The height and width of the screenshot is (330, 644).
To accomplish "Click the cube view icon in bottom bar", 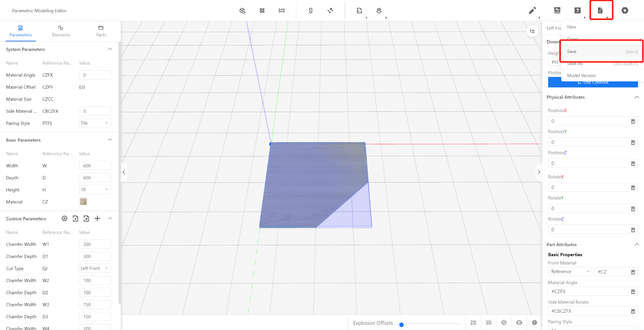I will click(x=504, y=323).
